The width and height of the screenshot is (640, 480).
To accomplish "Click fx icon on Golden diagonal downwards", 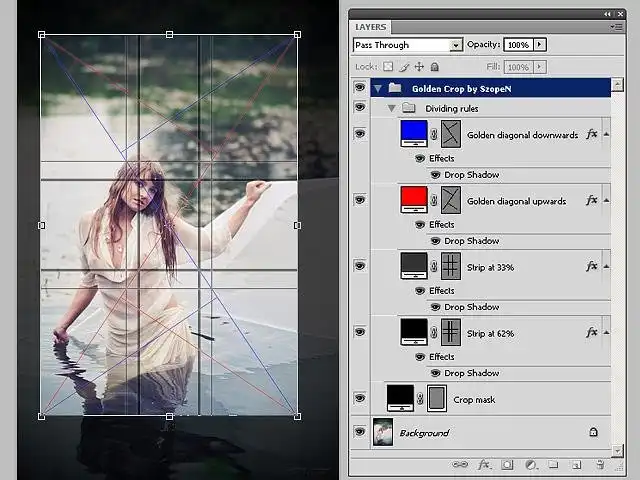I will coord(591,134).
